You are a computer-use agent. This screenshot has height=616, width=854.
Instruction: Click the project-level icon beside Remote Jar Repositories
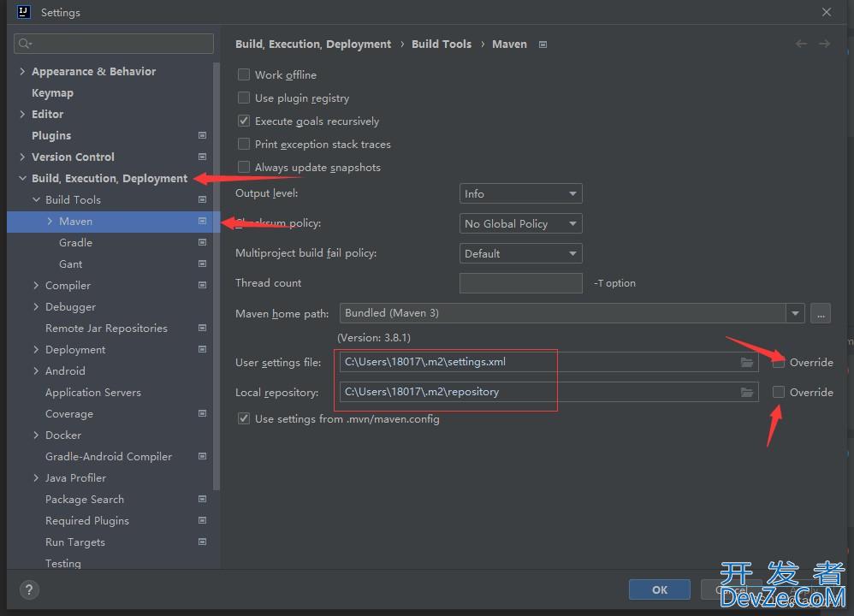[202, 328]
